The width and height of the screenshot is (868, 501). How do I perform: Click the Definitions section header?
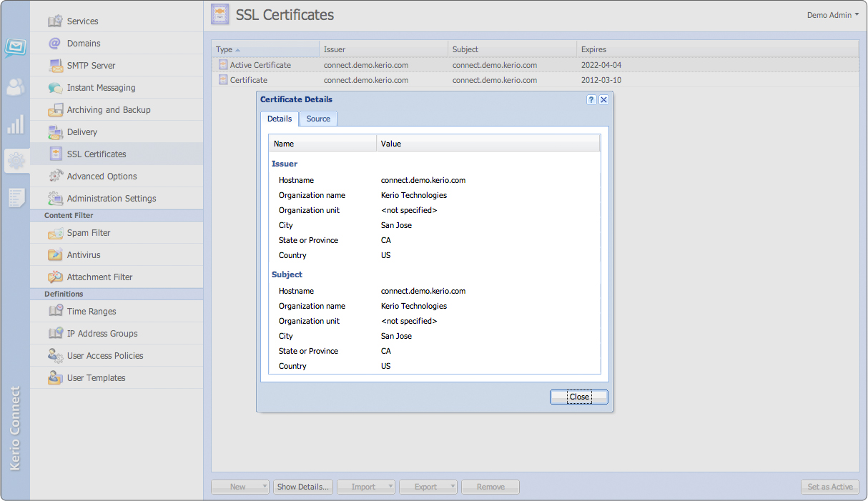(117, 294)
